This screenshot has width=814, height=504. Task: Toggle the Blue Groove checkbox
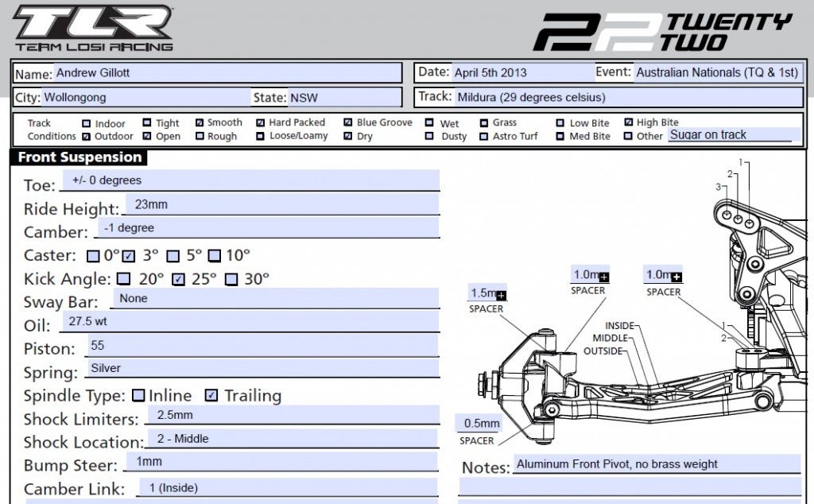tap(348, 122)
